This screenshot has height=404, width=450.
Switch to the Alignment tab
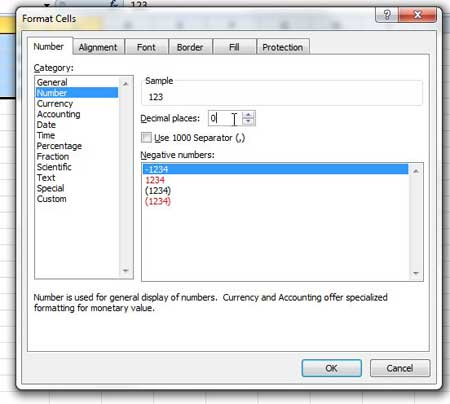[x=98, y=47]
